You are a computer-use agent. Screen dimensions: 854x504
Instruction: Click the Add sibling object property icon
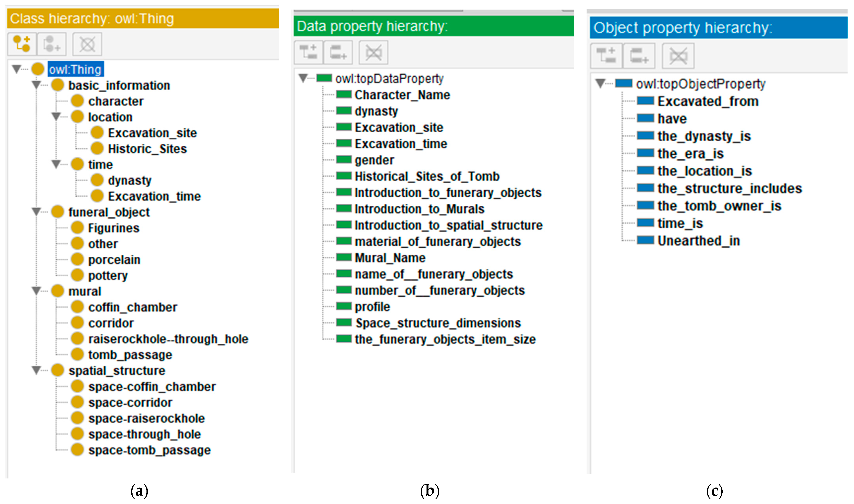click(639, 56)
